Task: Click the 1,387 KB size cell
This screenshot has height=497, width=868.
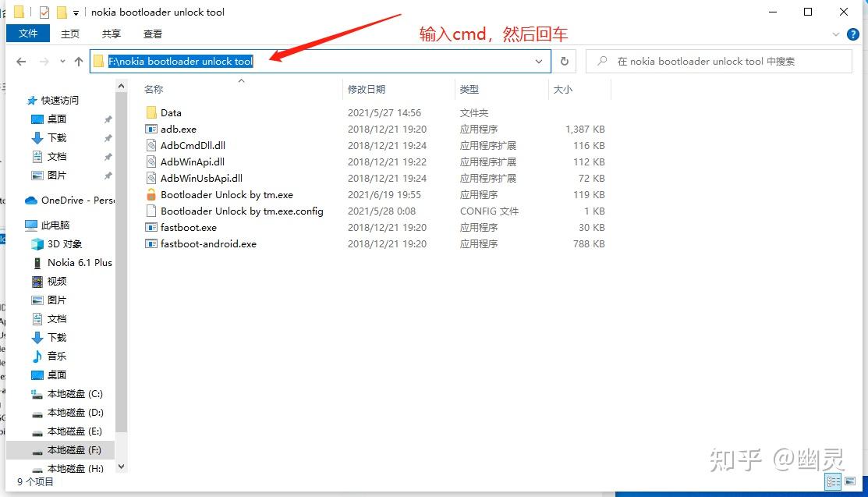Action: [585, 129]
